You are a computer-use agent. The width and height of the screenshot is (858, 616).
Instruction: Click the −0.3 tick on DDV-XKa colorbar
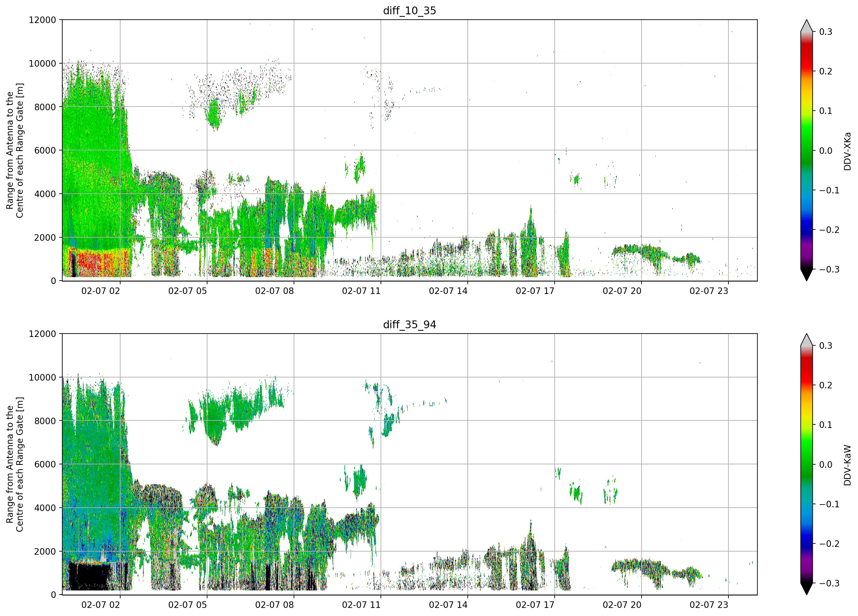pyautogui.click(x=829, y=269)
